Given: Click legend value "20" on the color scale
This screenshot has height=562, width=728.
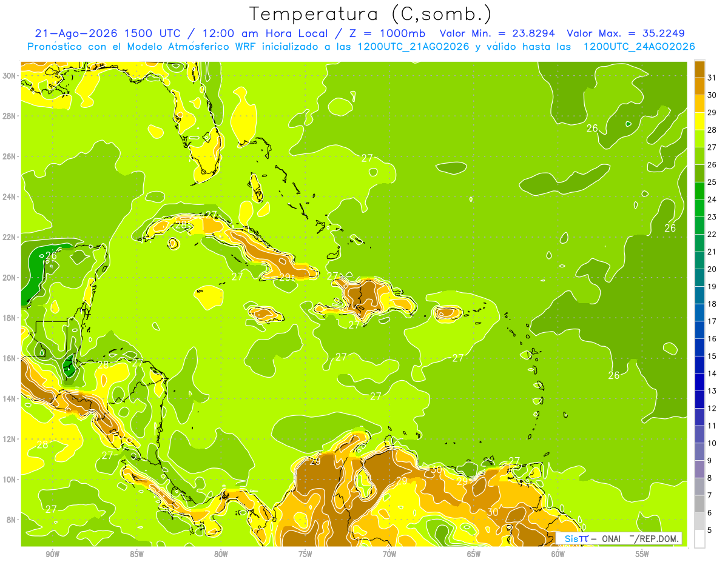Looking at the screenshot, I should [x=712, y=269].
